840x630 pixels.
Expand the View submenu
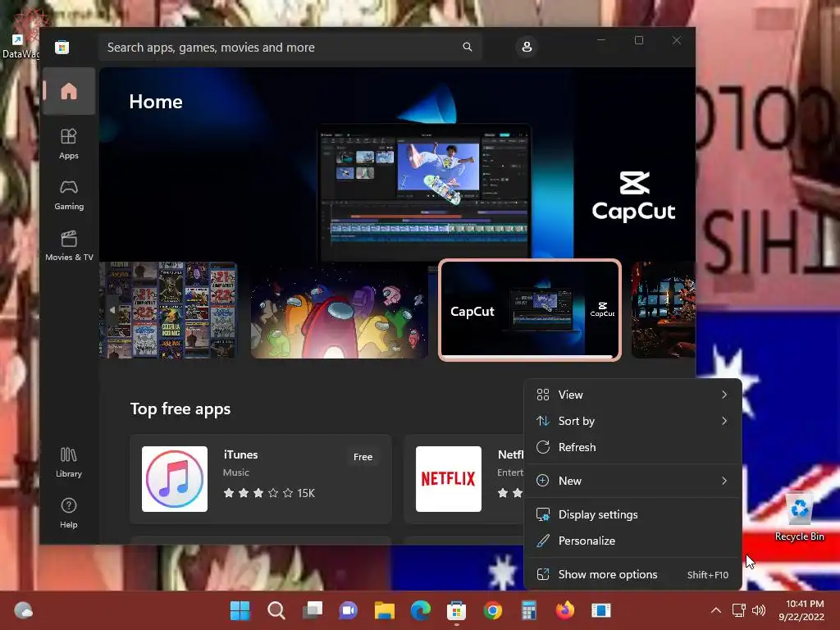point(632,395)
